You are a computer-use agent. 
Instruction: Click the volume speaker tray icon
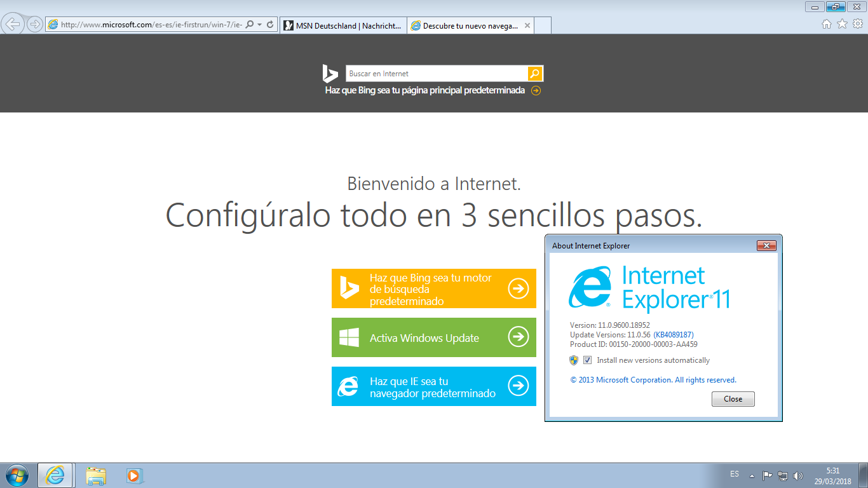[x=798, y=475]
